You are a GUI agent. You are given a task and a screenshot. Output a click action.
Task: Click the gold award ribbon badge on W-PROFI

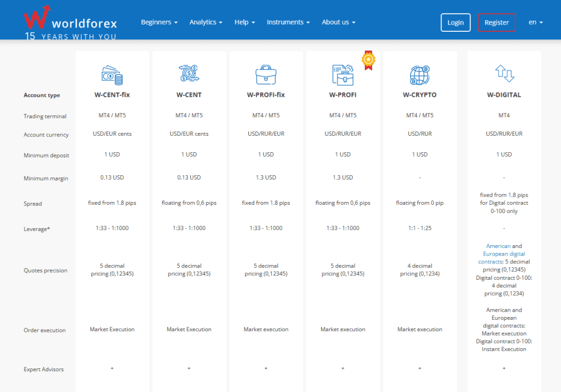(369, 60)
